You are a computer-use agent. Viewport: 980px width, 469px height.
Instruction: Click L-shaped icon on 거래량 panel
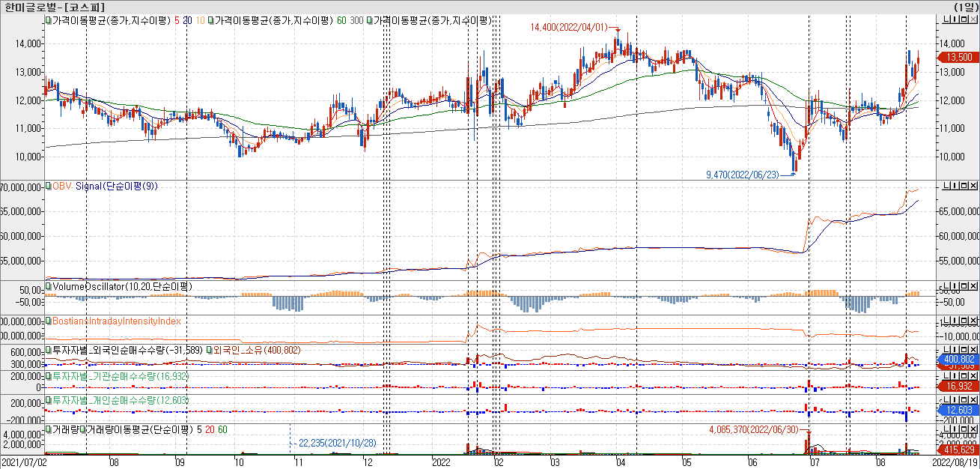click(x=946, y=430)
